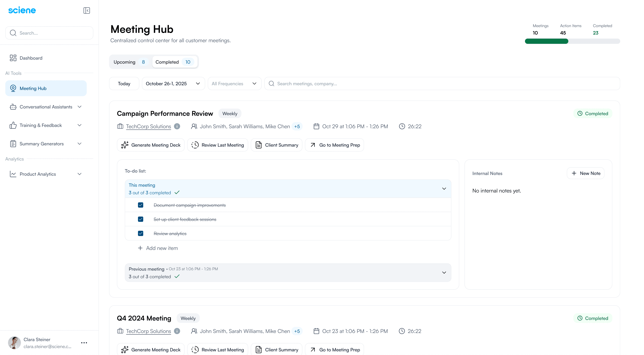The image size is (644, 355).
Task: Toggle the Review analytics checkbox
Action: pyautogui.click(x=141, y=233)
